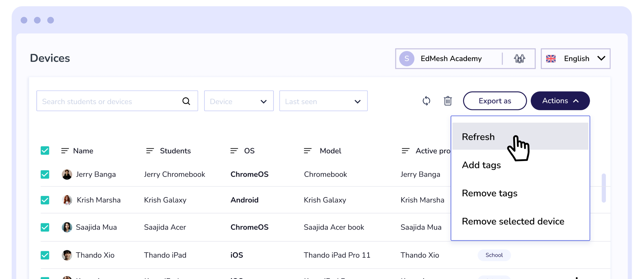644x279 pixels.
Task: Click the family group icon
Action: coord(519,58)
